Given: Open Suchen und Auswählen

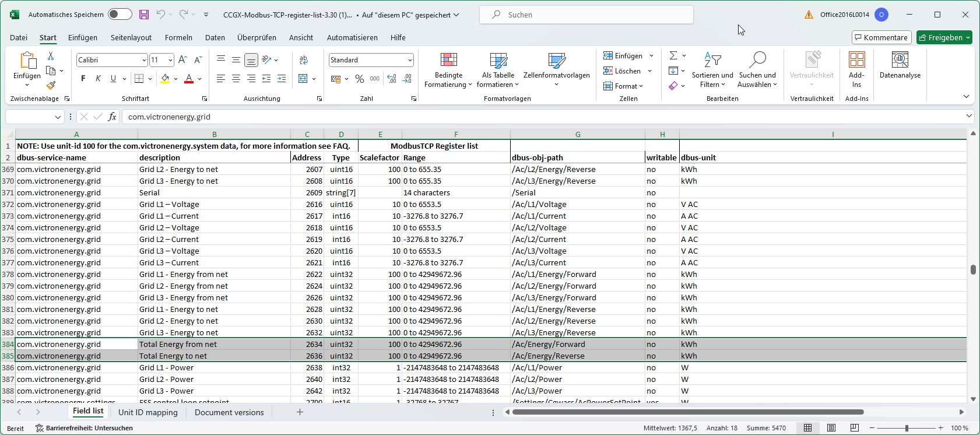Looking at the screenshot, I should pos(757,70).
